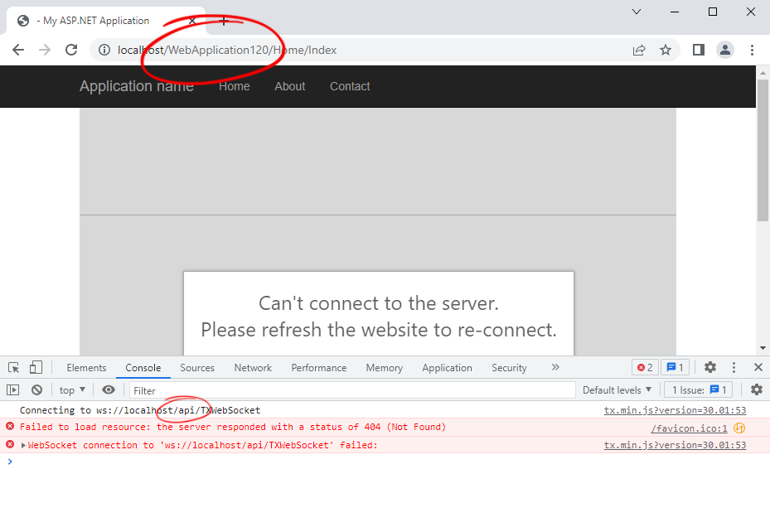The height and width of the screenshot is (532, 770).
Task: Close the My ASP.NET Application tab
Action: click(192, 21)
